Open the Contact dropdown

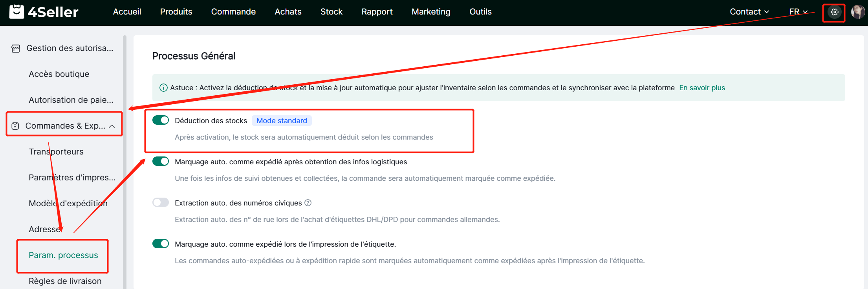pos(749,12)
